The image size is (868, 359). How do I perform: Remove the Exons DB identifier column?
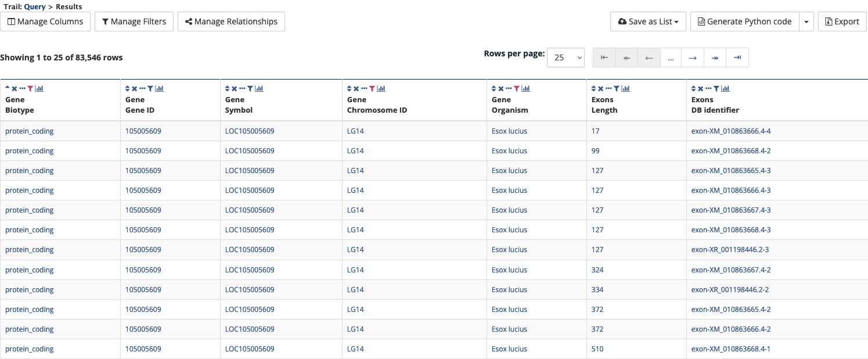click(x=701, y=88)
